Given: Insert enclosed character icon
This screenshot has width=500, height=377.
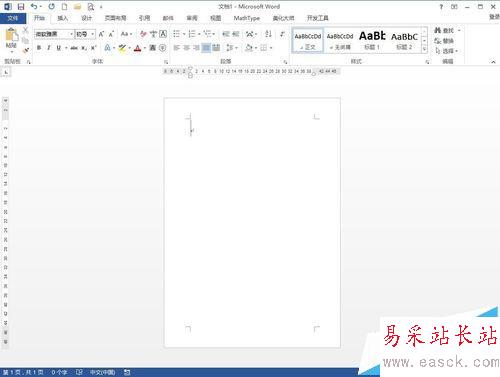Looking at the screenshot, I should click(x=163, y=48).
